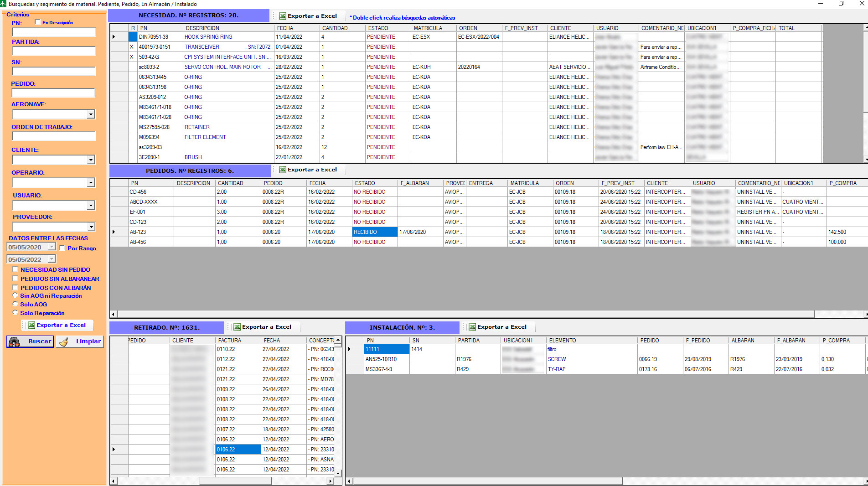The width and height of the screenshot is (868, 486).
Task: Click Excel icon in NECESIDAD export button
Action: coord(283,16)
